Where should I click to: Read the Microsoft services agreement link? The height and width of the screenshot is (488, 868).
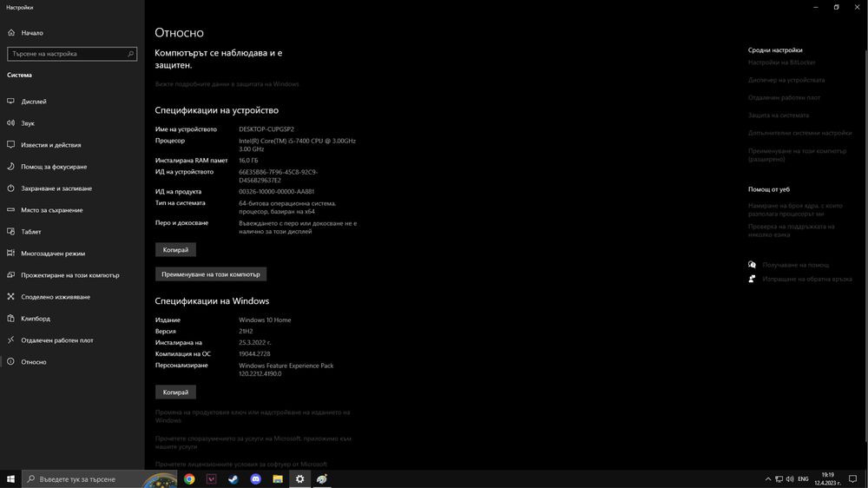(x=253, y=442)
